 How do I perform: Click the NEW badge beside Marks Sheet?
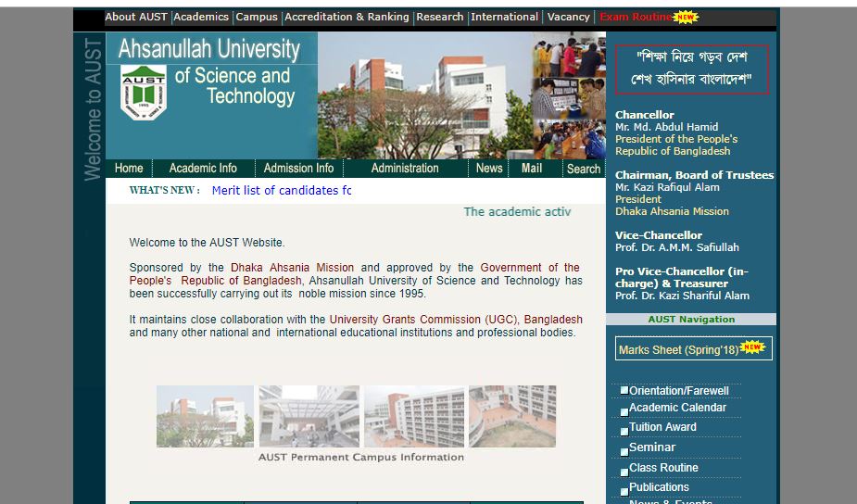point(752,346)
